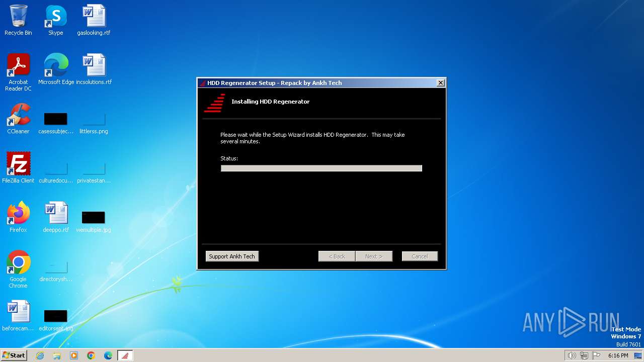Select the deeppo.rtf document icon
Image resolution: width=644 pixels, height=362 pixels.
(56, 217)
